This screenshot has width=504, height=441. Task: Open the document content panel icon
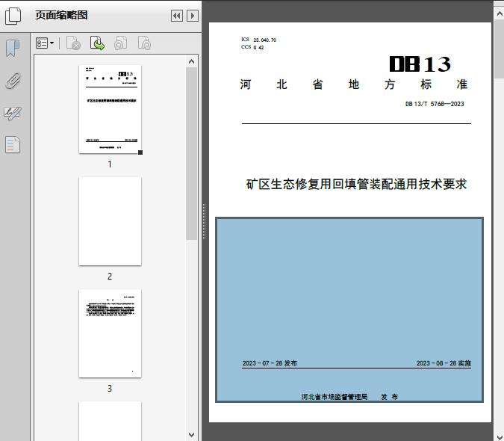[13, 144]
